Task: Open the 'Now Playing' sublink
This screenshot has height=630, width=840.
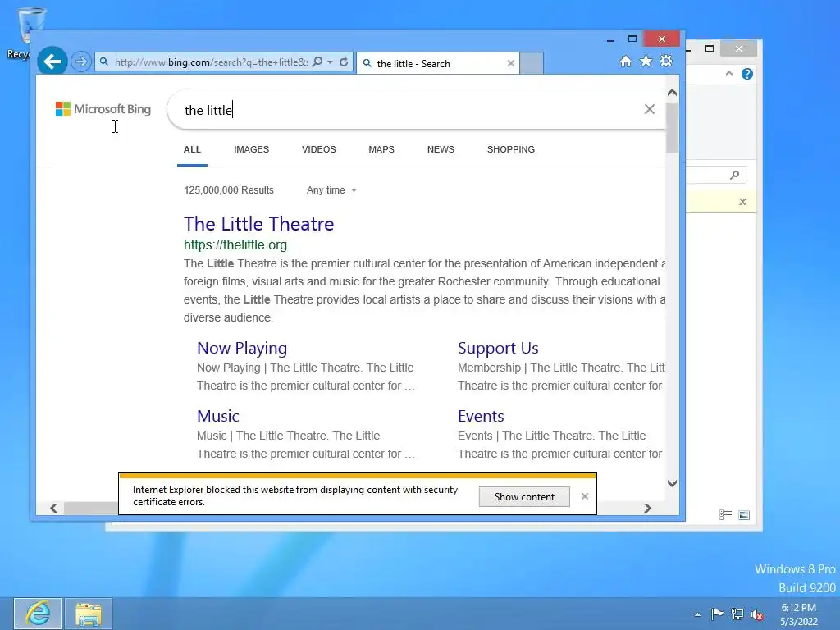Action: tap(242, 348)
